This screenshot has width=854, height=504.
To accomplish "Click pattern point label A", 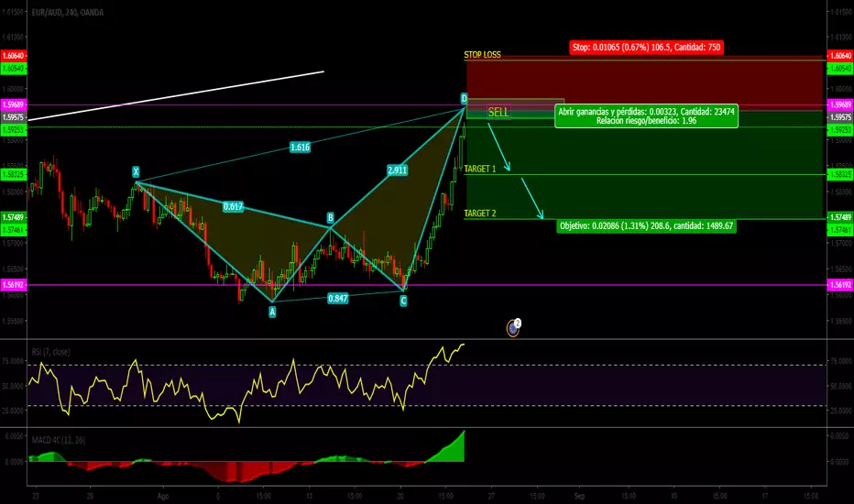I will point(272,312).
